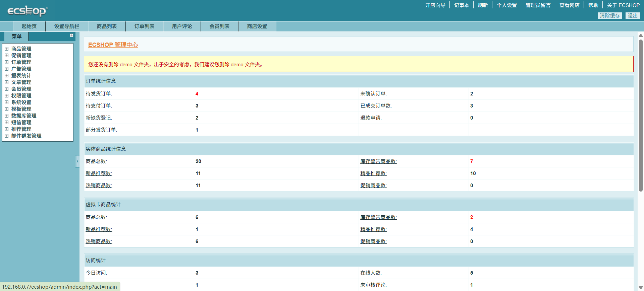This screenshot has height=291, width=644.
Task: Open the 未审核评论 link
Action: tap(374, 285)
